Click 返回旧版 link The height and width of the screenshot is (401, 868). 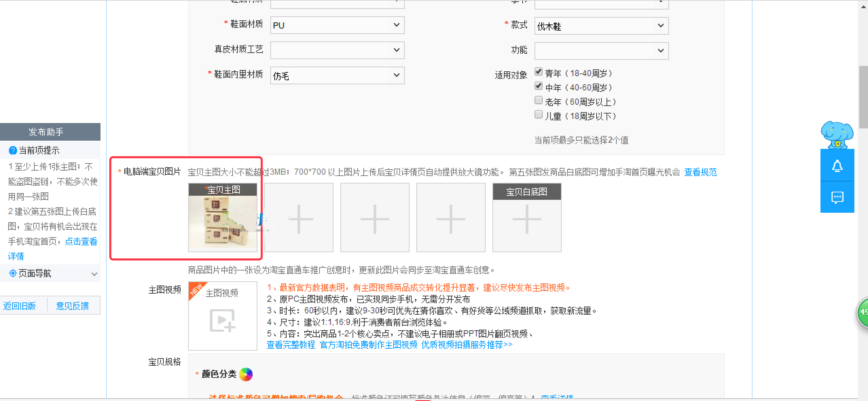(20, 306)
